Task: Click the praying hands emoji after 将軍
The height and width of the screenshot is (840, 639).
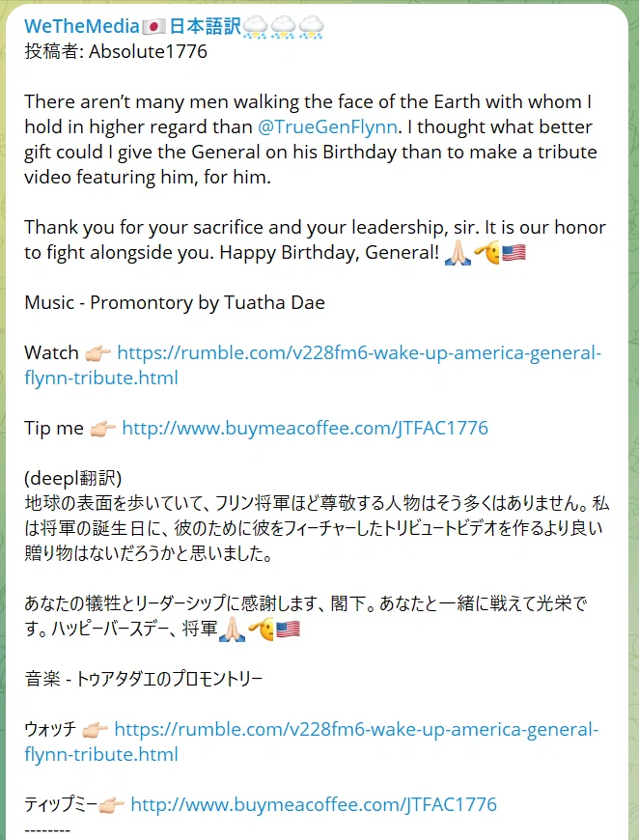Action: 232,629
